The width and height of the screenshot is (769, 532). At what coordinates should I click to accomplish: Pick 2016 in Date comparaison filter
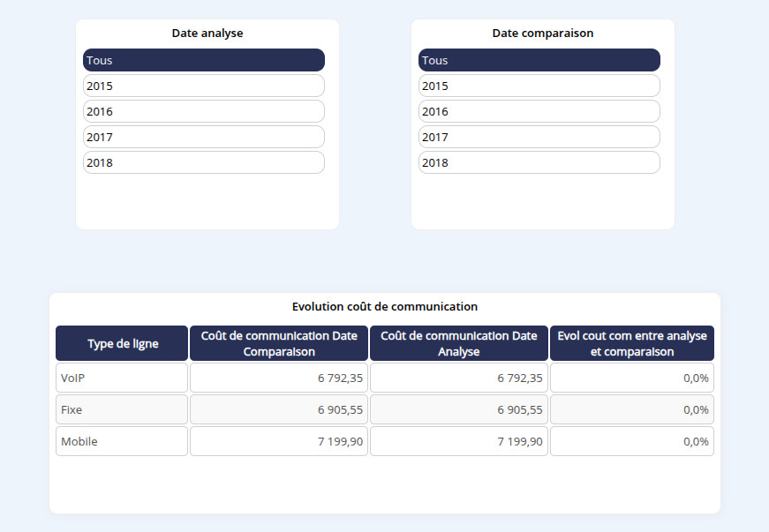539,111
